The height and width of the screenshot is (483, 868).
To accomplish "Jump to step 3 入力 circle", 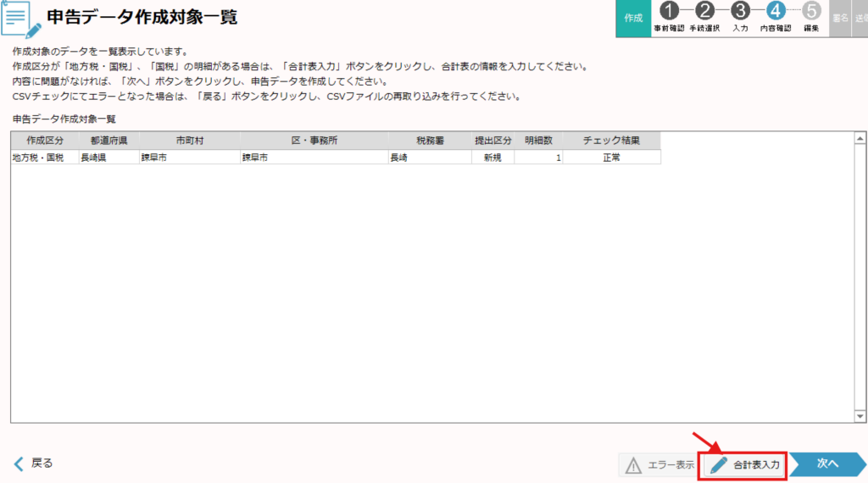I will (x=740, y=12).
